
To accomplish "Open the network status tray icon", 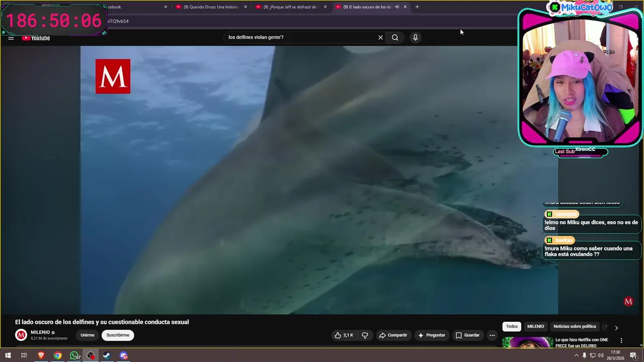I will point(593,355).
